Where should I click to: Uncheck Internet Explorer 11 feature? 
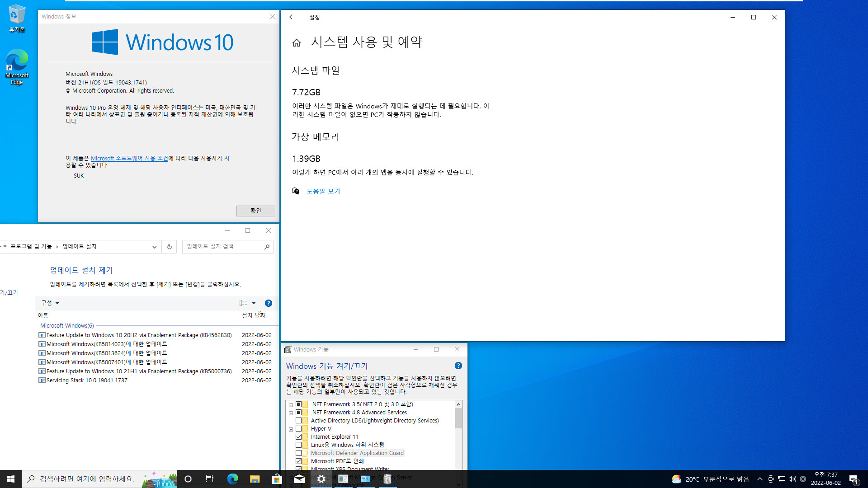click(298, 437)
